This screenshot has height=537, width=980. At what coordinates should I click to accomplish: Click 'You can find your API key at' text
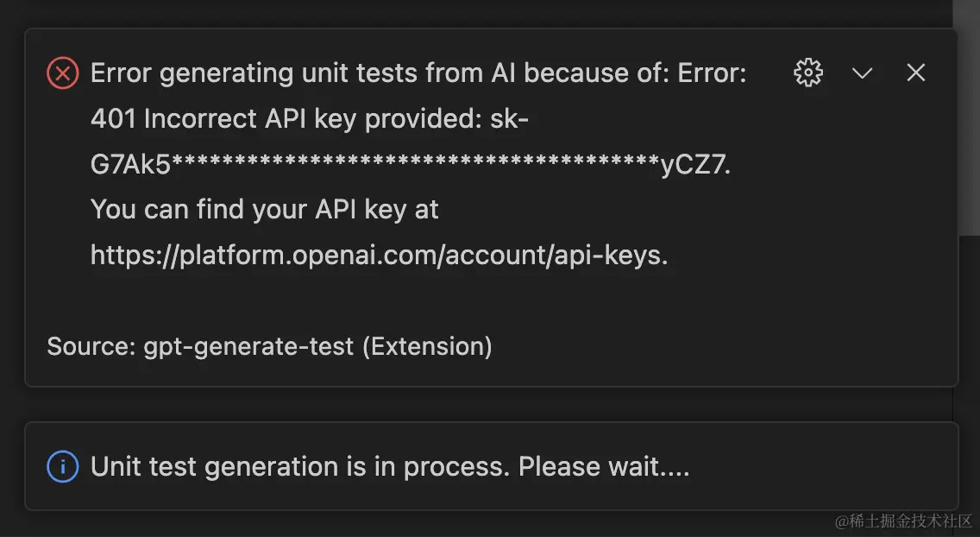click(264, 209)
